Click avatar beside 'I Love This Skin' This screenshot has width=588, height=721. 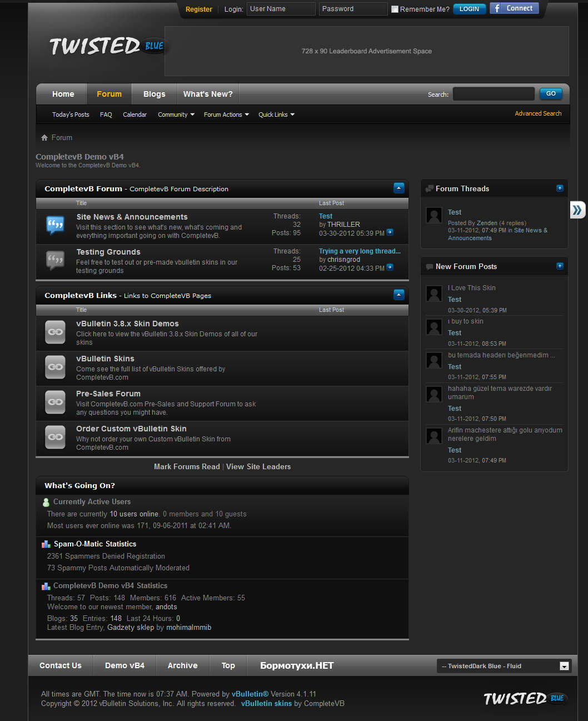pos(434,294)
